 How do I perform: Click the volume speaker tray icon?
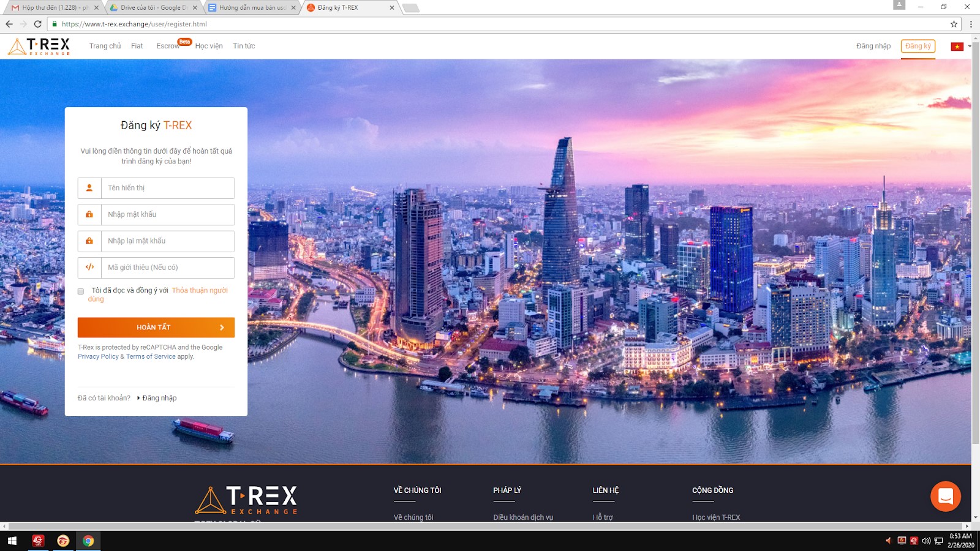coord(925,541)
